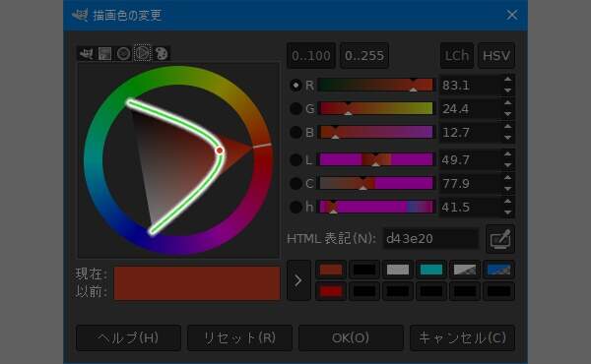Decrease the C value 77.9 with down arrow
Image resolution: width=591 pixels, height=364 pixels.
tap(507, 189)
